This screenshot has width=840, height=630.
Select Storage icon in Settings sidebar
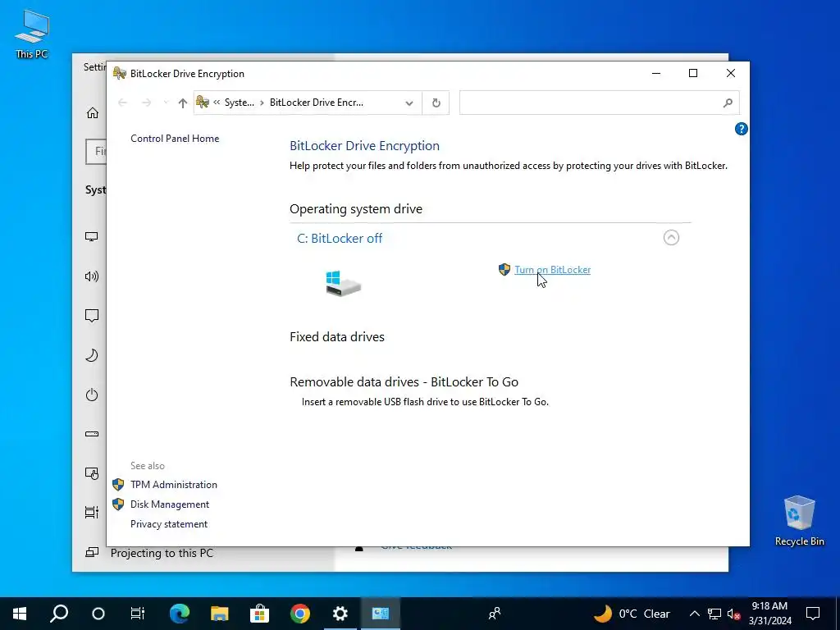coord(92,434)
